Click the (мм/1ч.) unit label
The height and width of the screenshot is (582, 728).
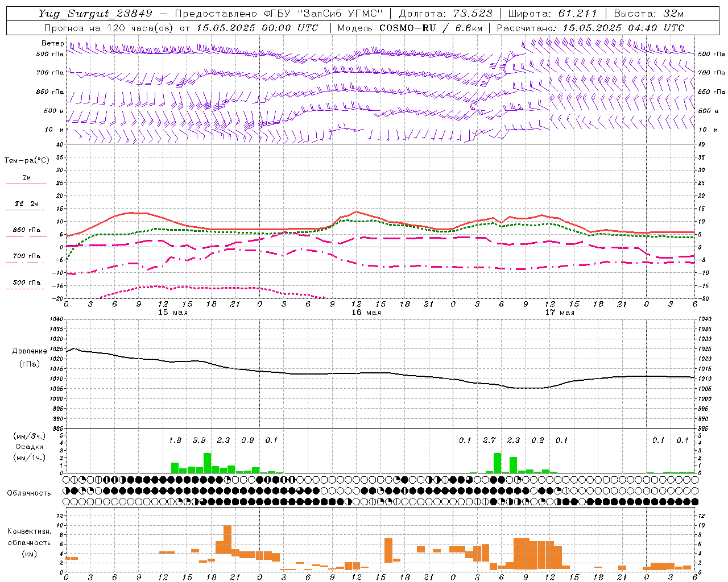click(29, 458)
